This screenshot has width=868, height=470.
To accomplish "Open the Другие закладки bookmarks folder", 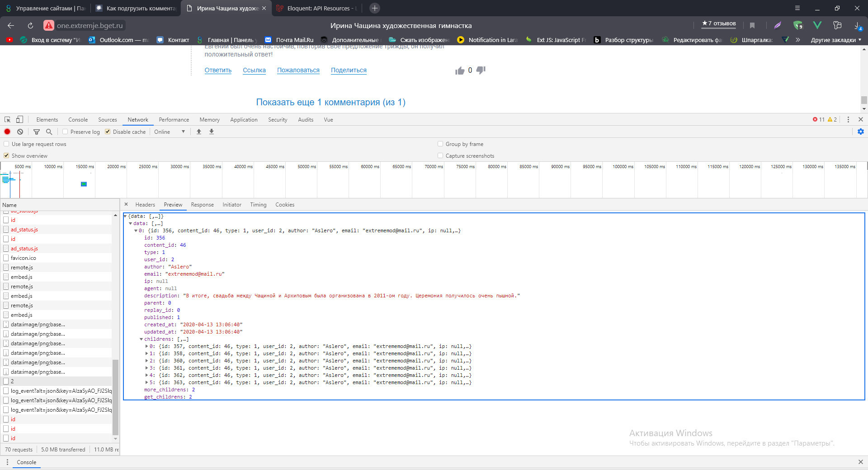I will pyautogui.click(x=836, y=40).
